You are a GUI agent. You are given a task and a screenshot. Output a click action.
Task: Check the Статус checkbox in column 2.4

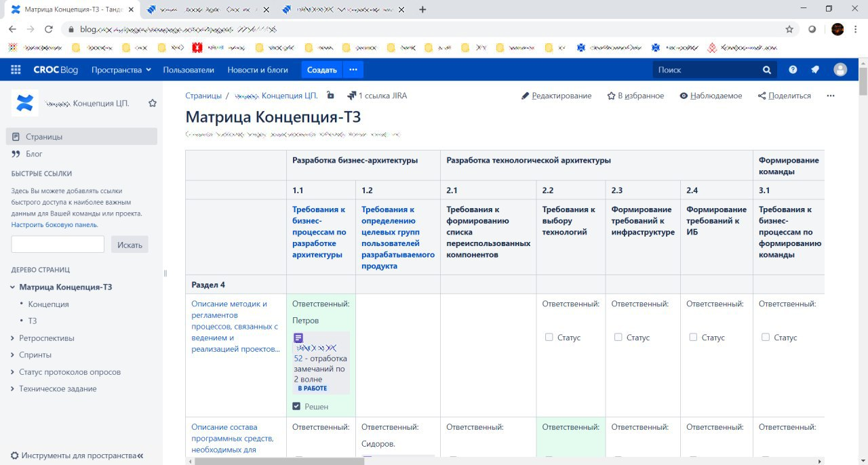[x=693, y=337]
